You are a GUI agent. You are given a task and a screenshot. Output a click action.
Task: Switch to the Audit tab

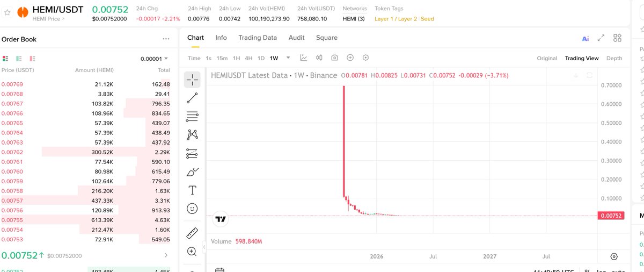pos(296,38)
